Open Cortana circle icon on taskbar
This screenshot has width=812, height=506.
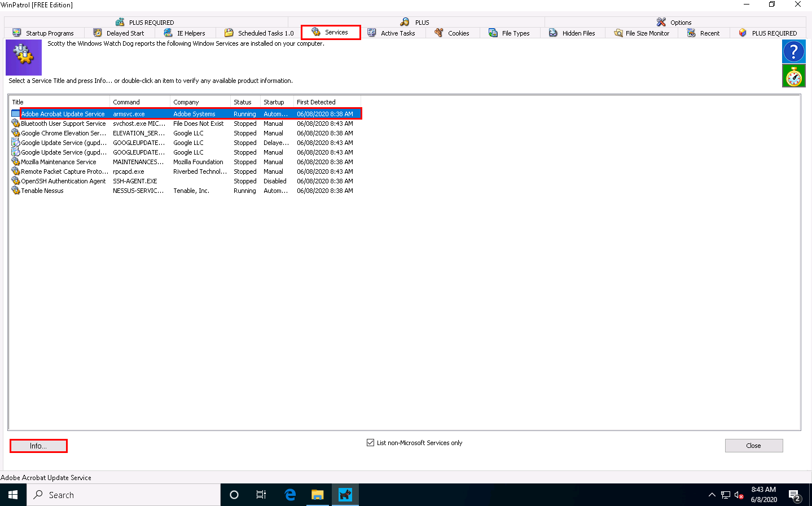click(234, 495)
